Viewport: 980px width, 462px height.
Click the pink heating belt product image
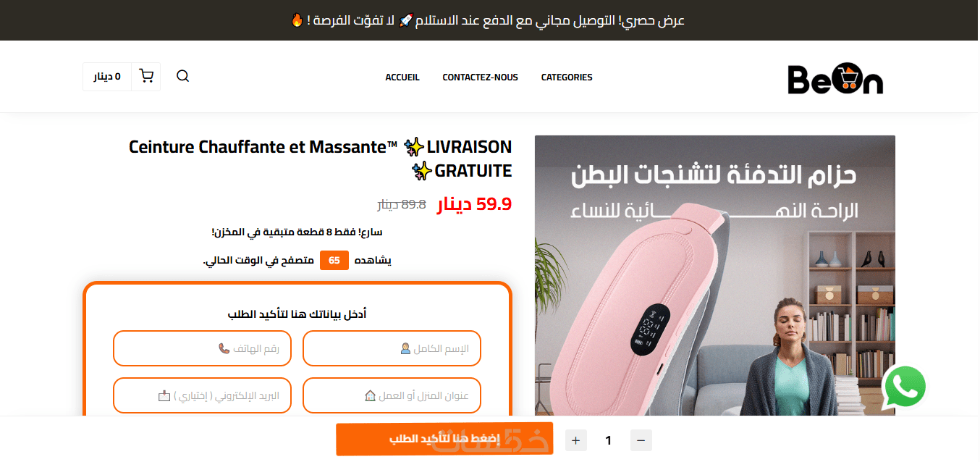(715, 276)
